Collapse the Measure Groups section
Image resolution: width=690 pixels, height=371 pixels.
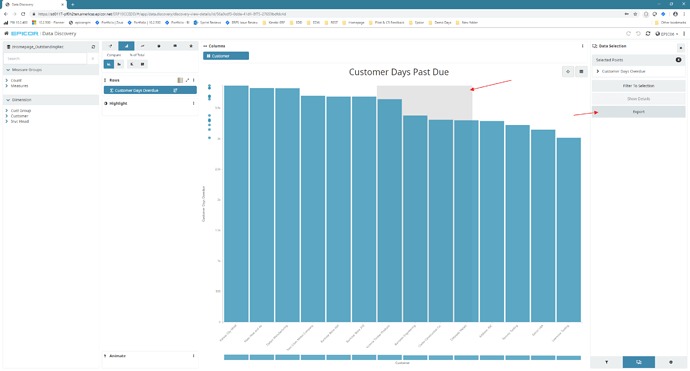8,70
